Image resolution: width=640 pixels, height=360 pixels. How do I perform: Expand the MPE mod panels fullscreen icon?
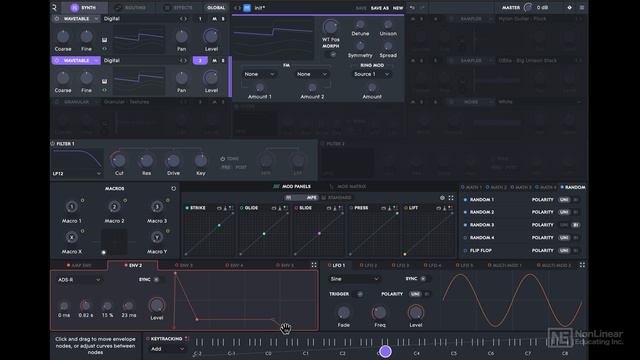pyautogui.click(x=451, y=198)
